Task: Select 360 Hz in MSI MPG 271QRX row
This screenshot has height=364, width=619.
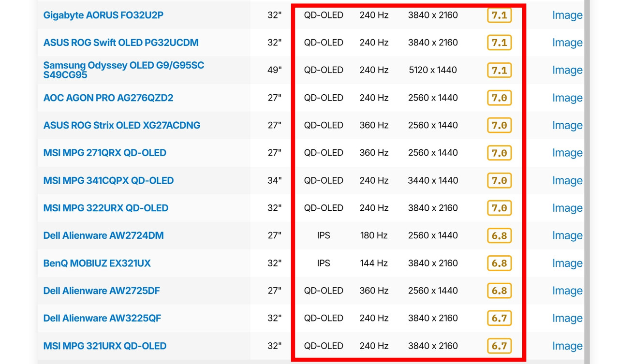Action: click(374, 153)
